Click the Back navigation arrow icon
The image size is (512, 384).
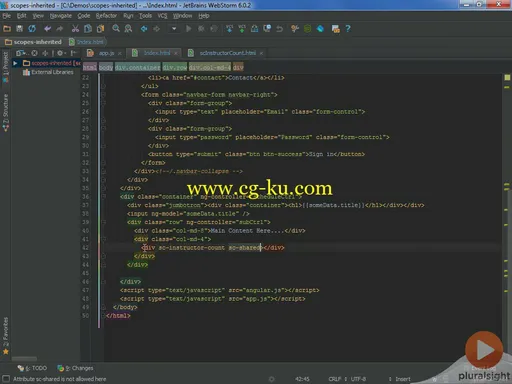tap(144, 29)
